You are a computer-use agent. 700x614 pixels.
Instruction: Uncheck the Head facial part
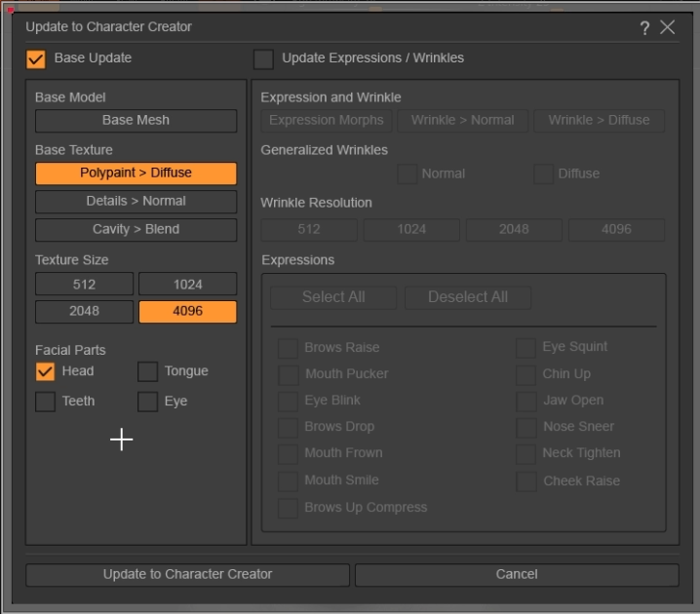(x=45, y=371)
